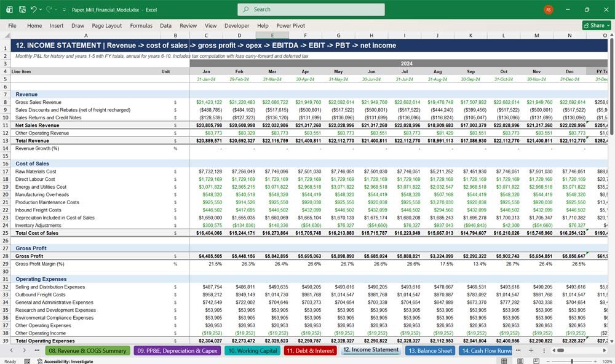Open the Developer ribbon tab
This screenshot has height=364, width=615.
pos(237,25)
